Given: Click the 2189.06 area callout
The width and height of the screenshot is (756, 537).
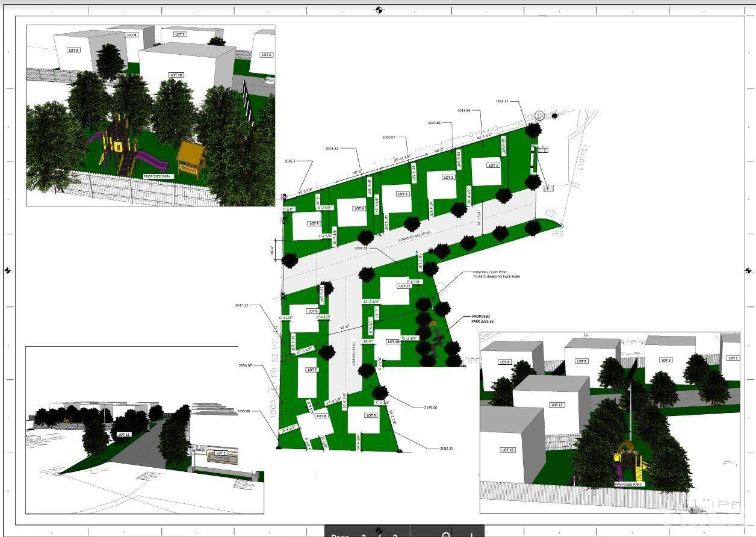Looking at the screenshot, I should point(430,408).
